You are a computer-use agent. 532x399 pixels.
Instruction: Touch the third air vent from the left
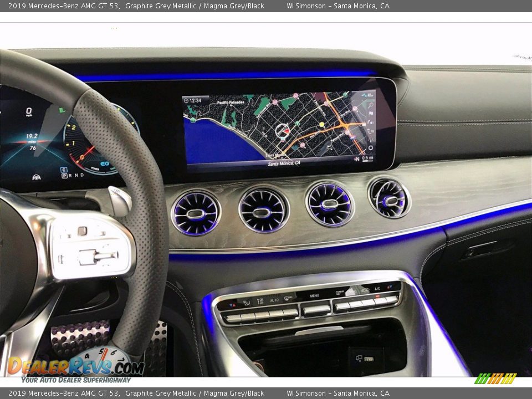(x=330, y=204)
